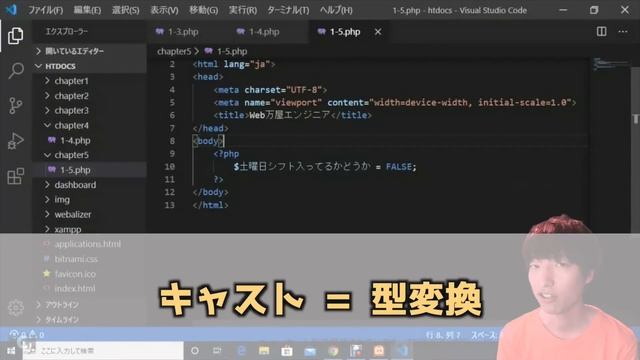
Task: Click the Windows taskbar search box
Action: pos(103,351)
